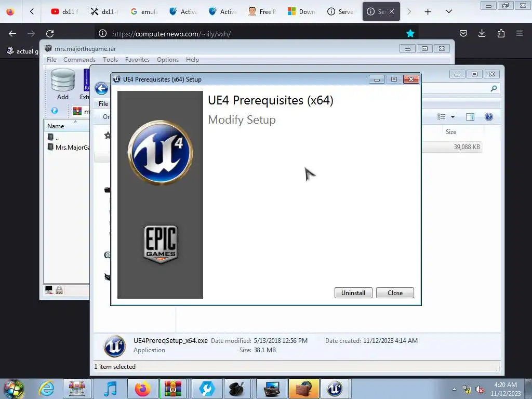Click the network icon in the system tray
532x399 pixels.
(467, 390)
